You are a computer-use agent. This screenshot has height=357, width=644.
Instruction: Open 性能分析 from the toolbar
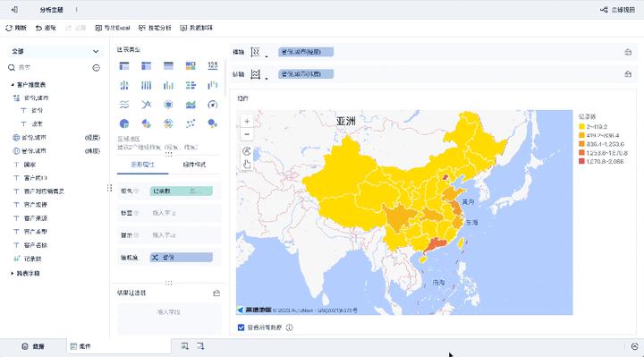[155, 28]
